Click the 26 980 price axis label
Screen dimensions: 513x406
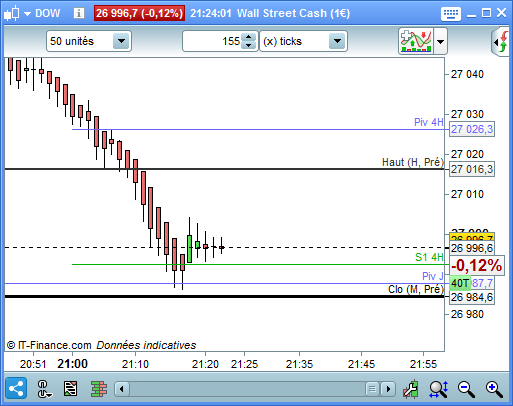click(467, 314)
